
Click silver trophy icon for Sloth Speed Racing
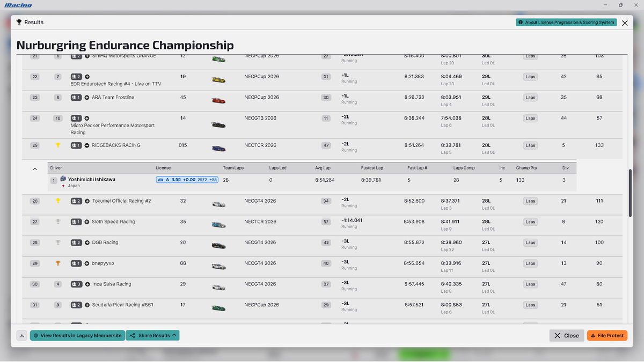(58, 221)
